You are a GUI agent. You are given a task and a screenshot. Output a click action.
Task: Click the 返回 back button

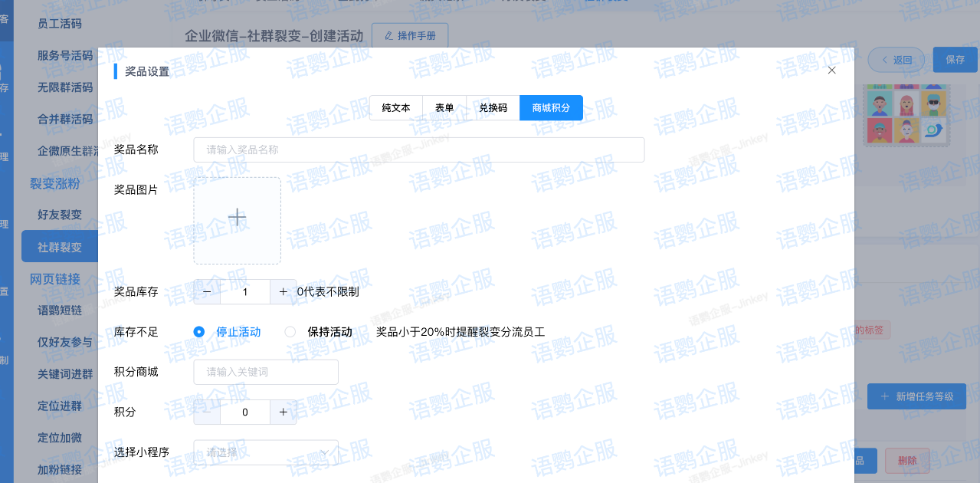896,60
